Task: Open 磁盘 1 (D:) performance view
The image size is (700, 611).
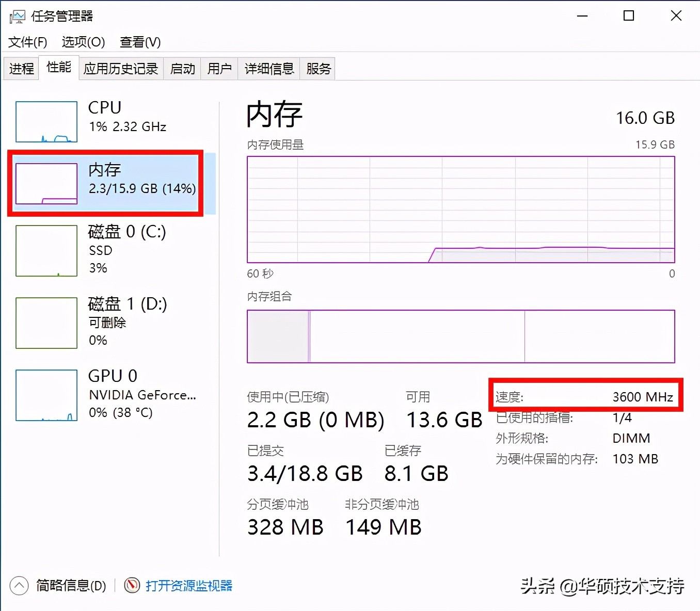Action: tap(46, 323)
